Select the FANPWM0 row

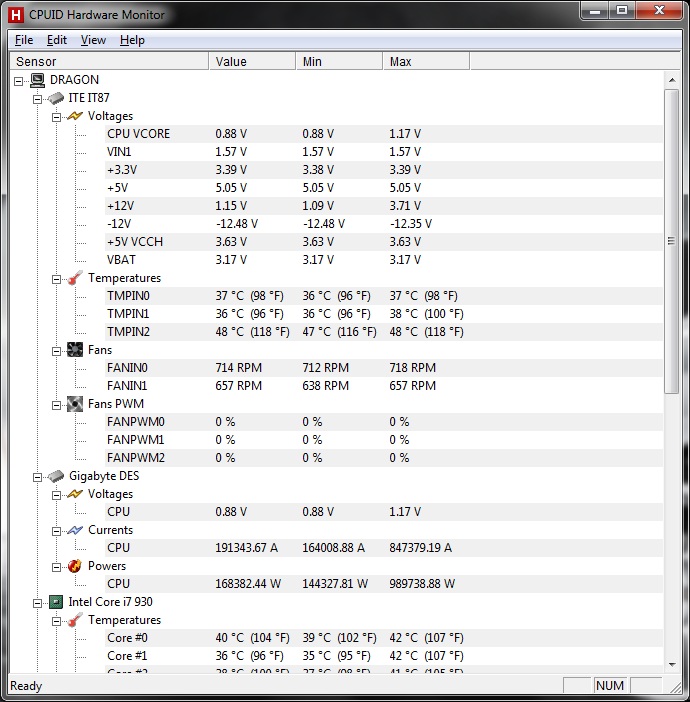(x=384, y=422)
